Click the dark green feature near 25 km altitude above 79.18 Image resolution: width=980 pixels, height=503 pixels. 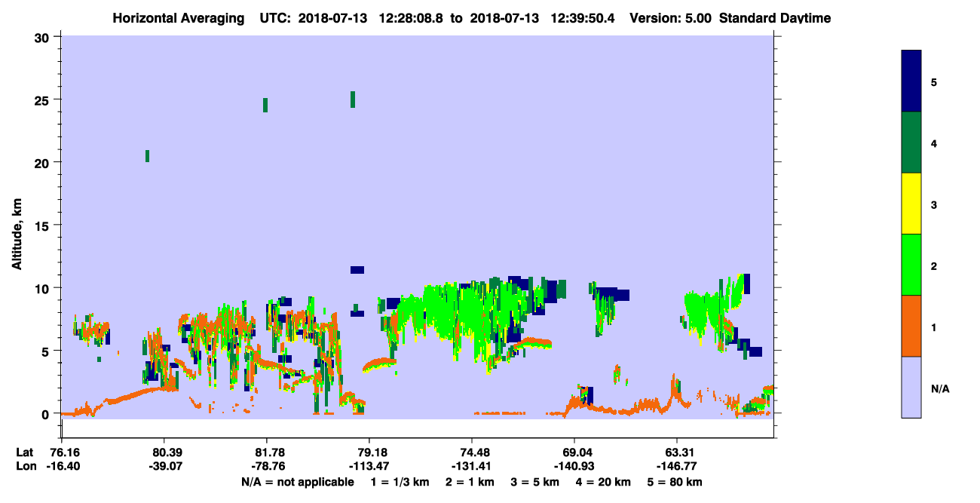tap(352, 100)
